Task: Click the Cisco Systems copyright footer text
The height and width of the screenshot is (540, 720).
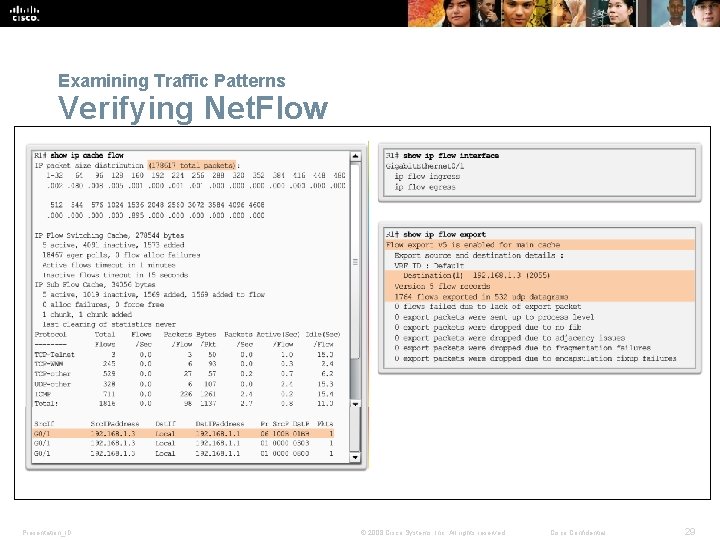Action: 433,533
